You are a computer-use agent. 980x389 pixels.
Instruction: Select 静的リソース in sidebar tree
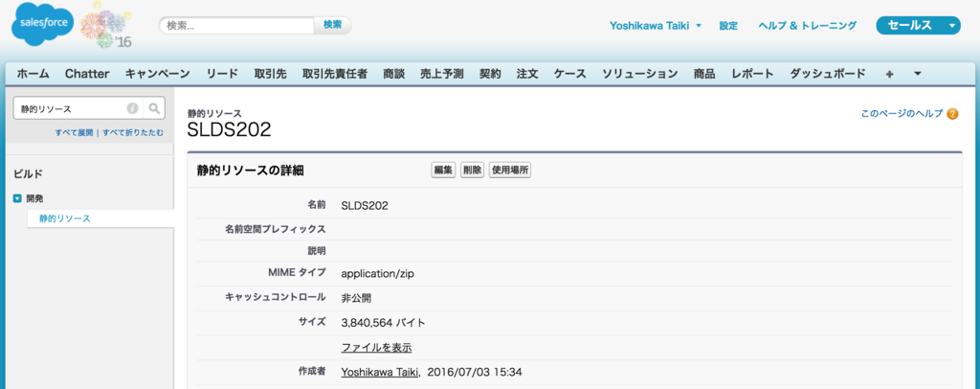tap(65, 218)
